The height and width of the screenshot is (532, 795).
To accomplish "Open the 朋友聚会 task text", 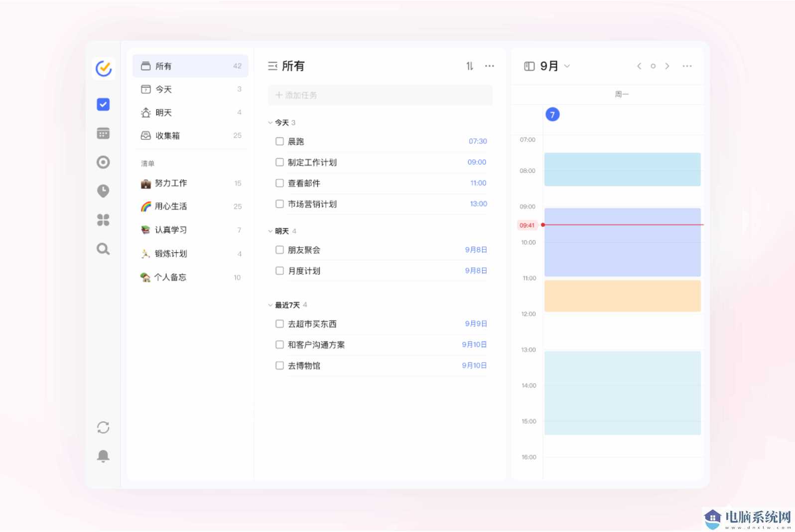I will pos(304,250).
